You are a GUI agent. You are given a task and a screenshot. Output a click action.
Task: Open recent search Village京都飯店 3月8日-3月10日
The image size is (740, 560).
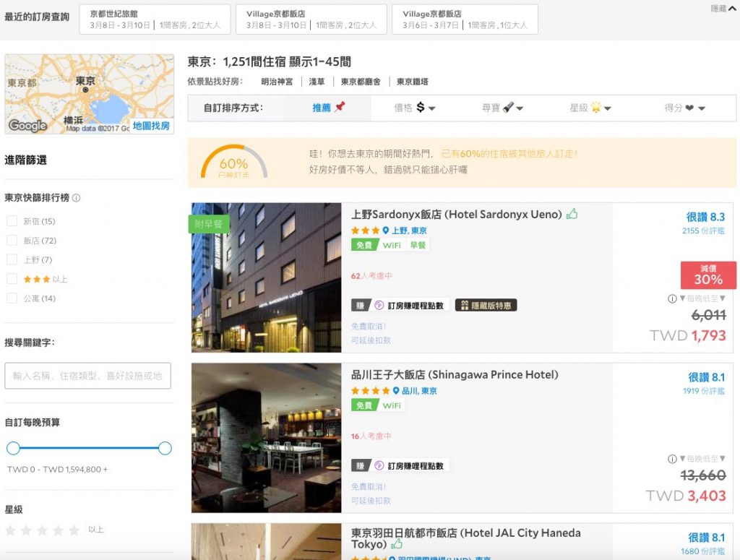pos(311,20)
